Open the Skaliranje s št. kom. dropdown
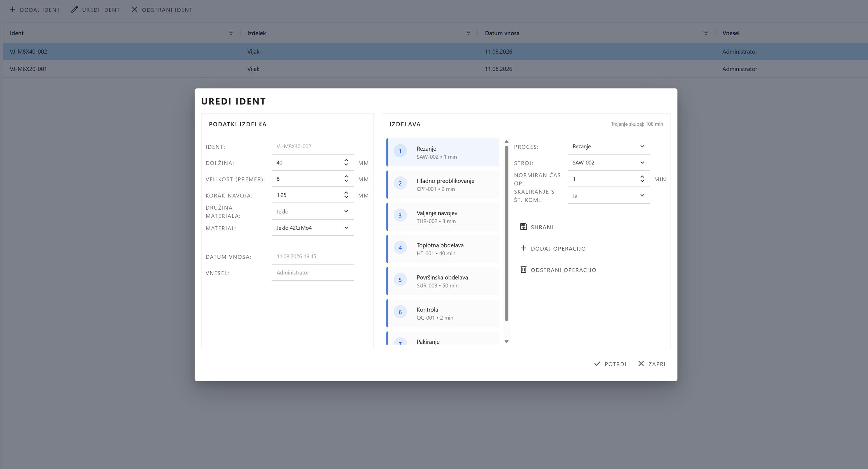Viewport: 868px width, 469px height. 608,195
